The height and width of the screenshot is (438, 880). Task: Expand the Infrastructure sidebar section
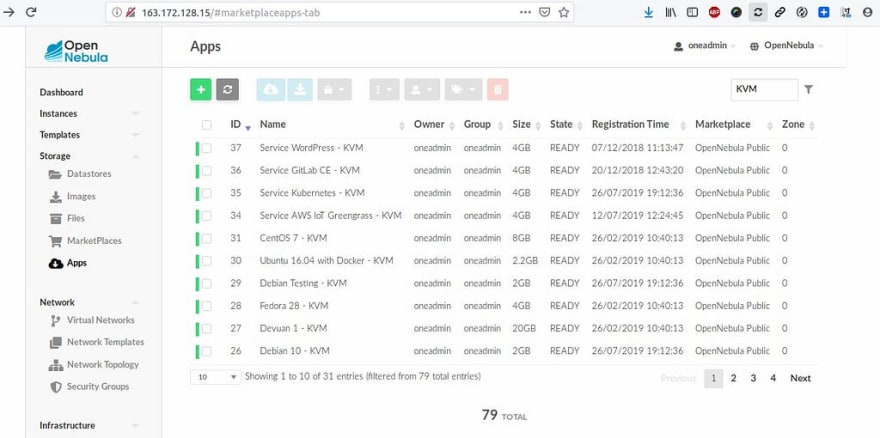tap(89, 426)
